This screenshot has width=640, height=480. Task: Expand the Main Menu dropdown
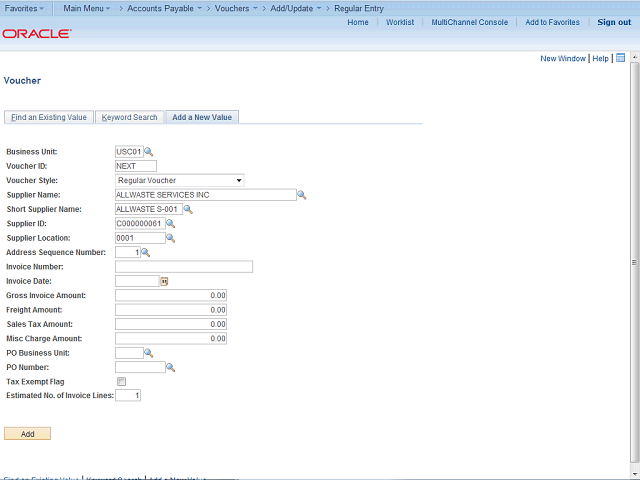[87, 8]
